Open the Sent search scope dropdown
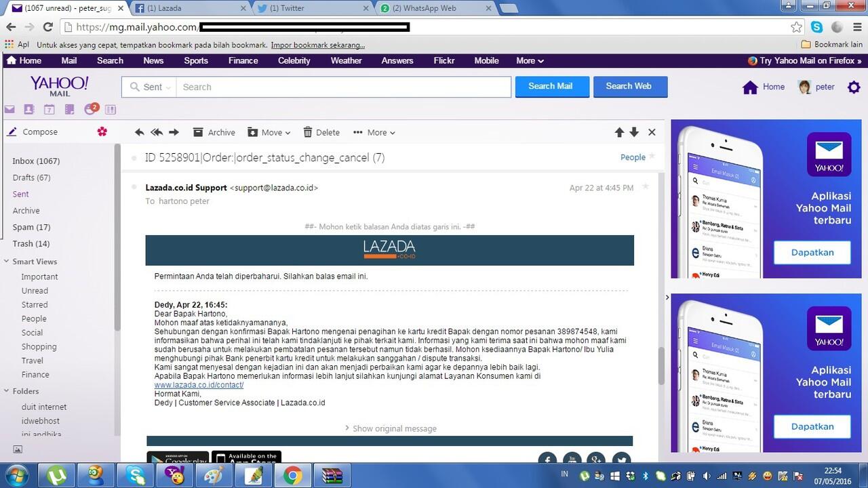This screenshot has height=488, width=868. coord(149,87)
